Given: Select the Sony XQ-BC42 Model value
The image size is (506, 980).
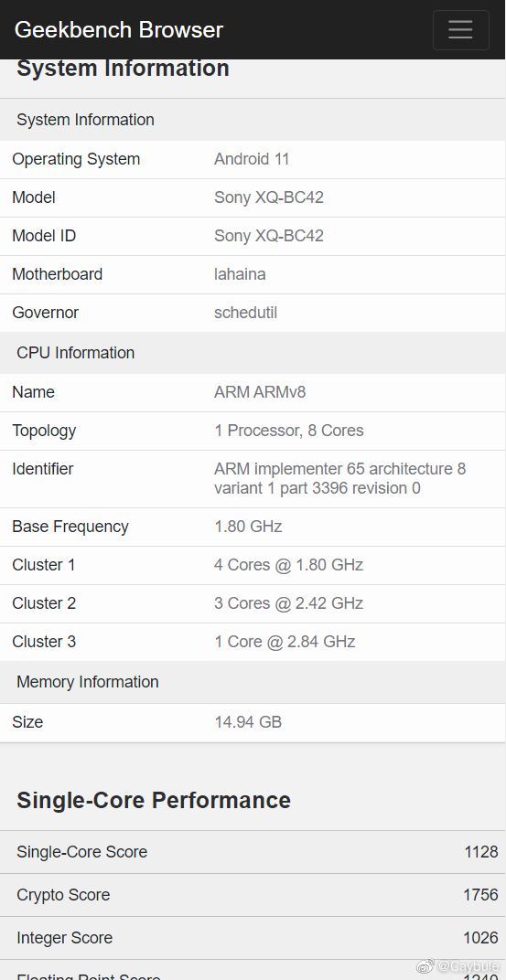Looking at the screenshot, I should coord(269,197).
